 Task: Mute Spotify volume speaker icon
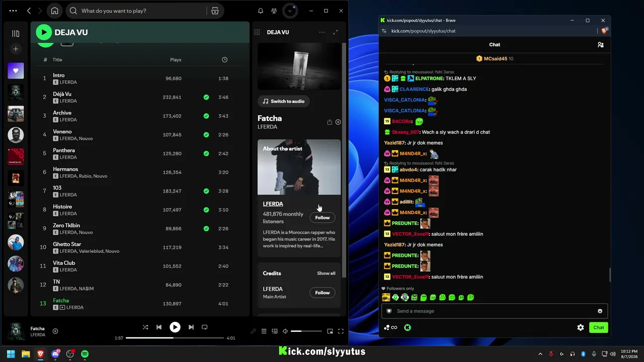pos(285,331)
